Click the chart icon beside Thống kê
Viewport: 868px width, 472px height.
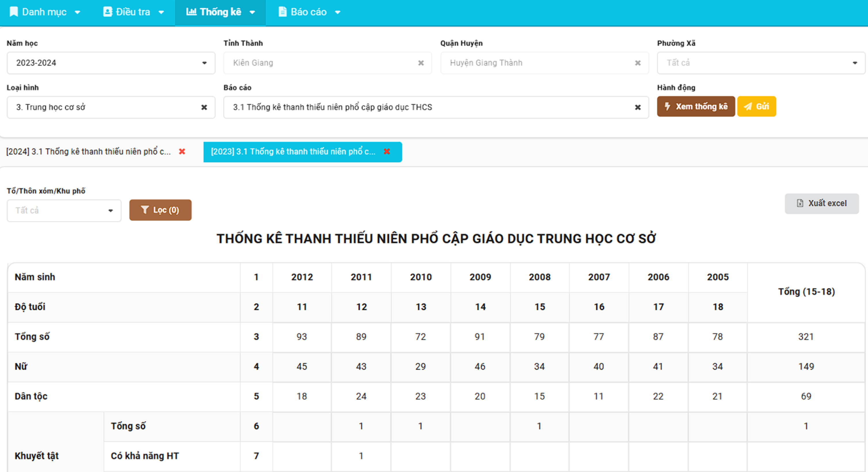click(191, 12)
